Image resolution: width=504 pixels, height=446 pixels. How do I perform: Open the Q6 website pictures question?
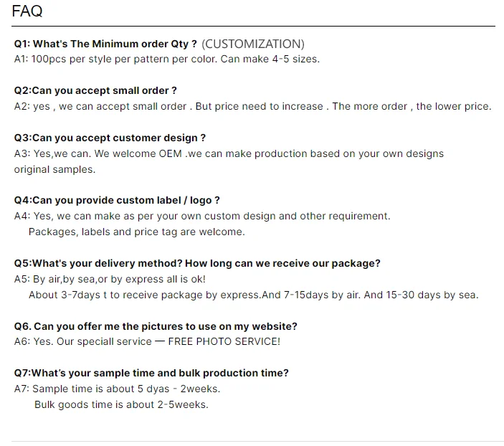156,326
